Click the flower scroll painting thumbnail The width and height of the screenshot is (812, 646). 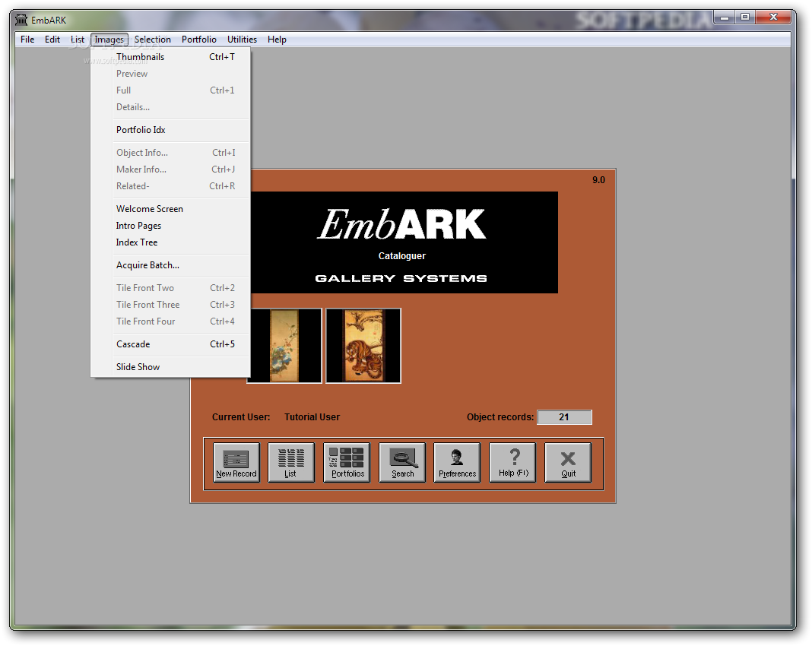(x=285, y=346)
